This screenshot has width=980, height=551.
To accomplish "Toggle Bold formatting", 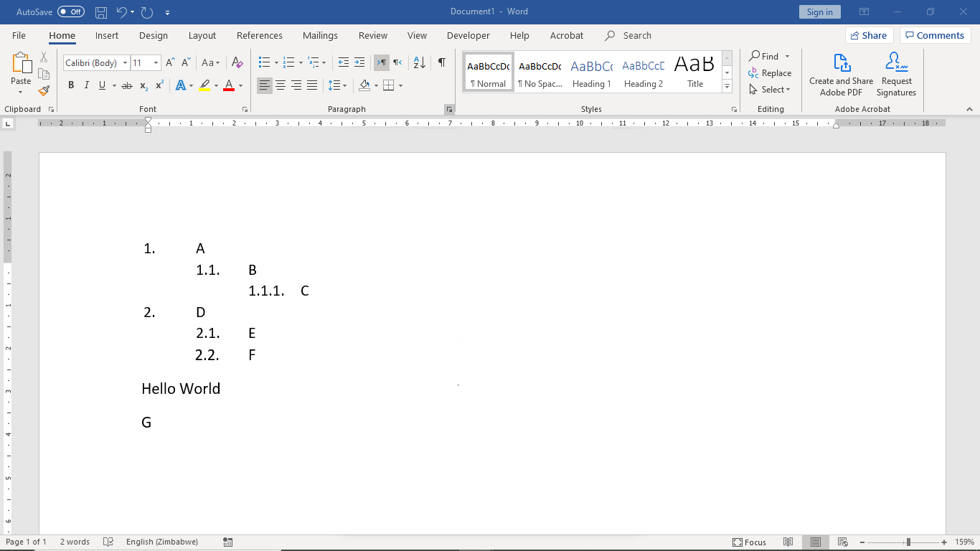I will [71, 85].
